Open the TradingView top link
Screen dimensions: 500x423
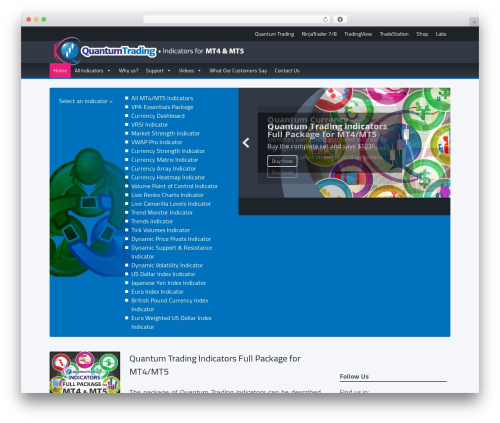(x=358, y=34)
